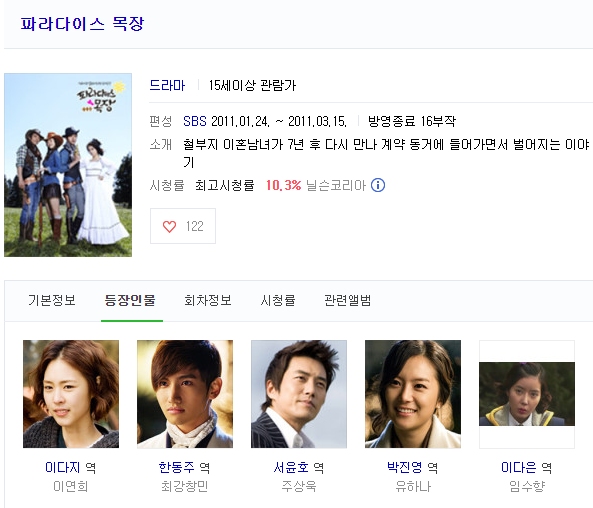The height and width of the screenshot is (508, 593).
Task: Open the SBS broadcaster link
Action: [x=195, y=121]
